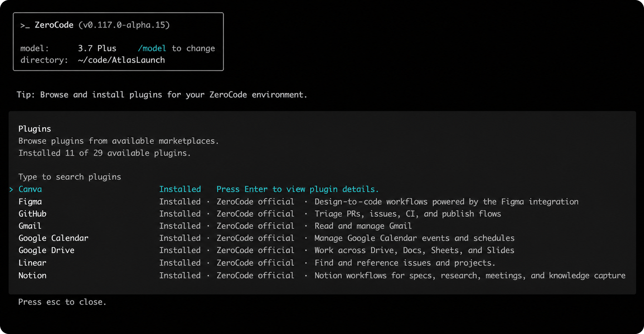Click the ~/code/AtlasLaunch directory path
Viewport: 644px width, 334px height.
pyautogui.click(x=121, y=60)
